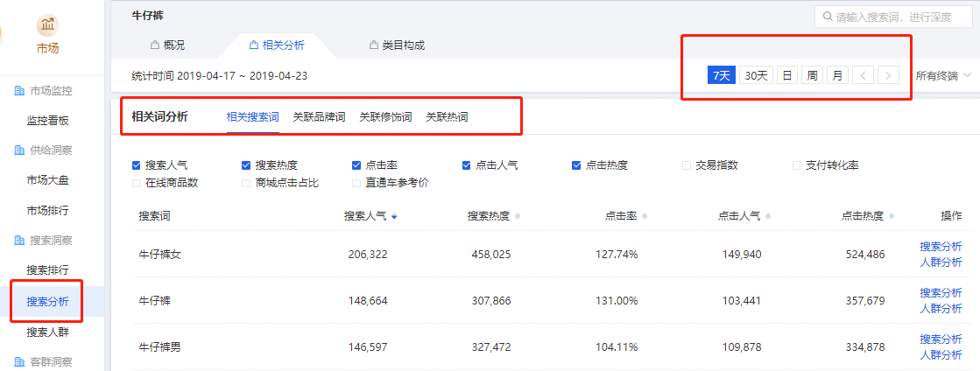
Task: Select the 关联品牌词 tab
Action: coord(319,116)
